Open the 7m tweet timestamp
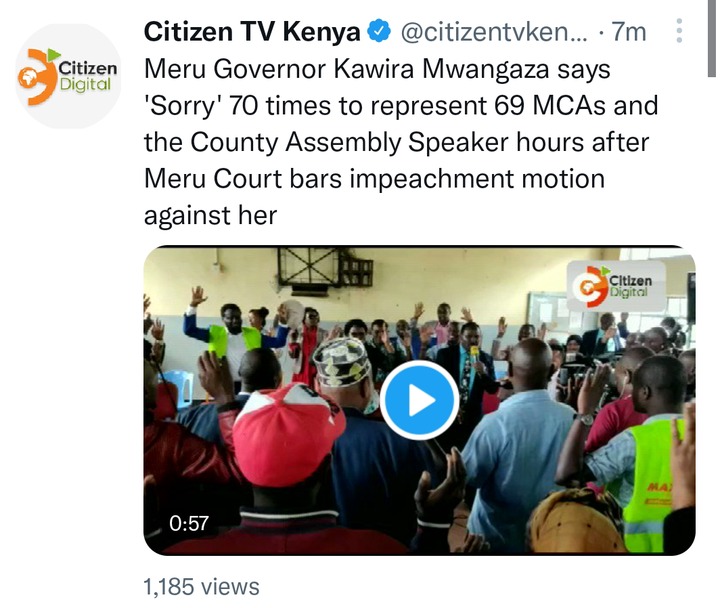The image size is (720, 608). coord(629,32)
